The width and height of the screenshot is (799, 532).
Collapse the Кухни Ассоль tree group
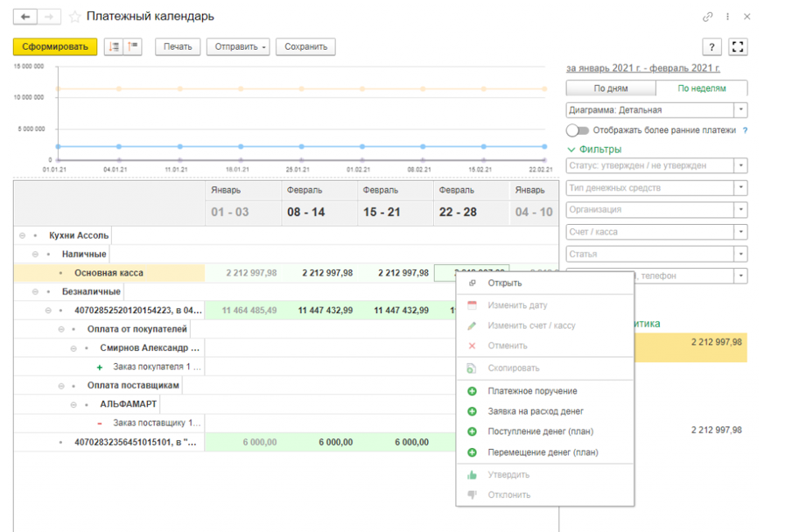tap(23, 235)
